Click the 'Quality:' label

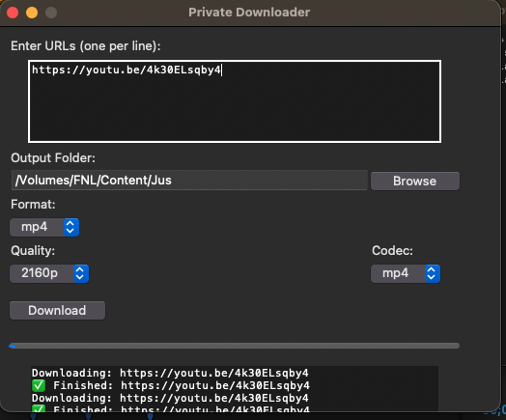pyautogui.click(x=33, y=251)
